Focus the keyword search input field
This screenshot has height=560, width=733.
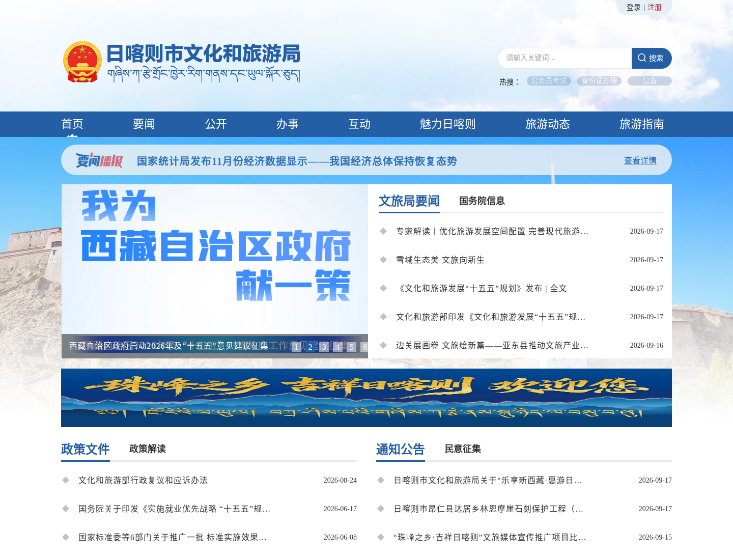click(565, 58)
